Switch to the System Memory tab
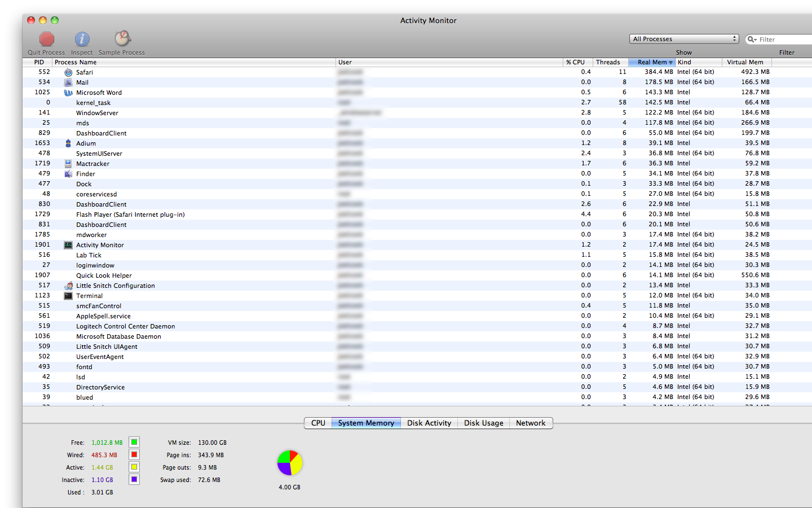812x508 pixels. point(367,423)
